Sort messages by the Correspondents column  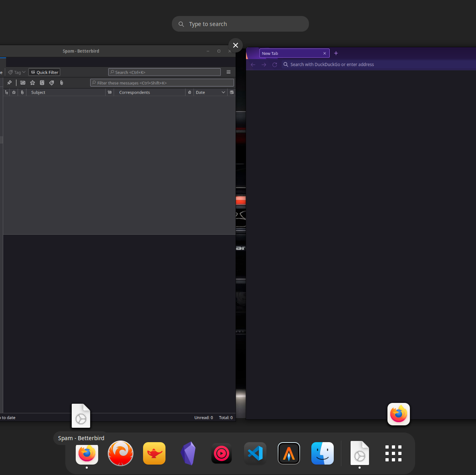134,92
